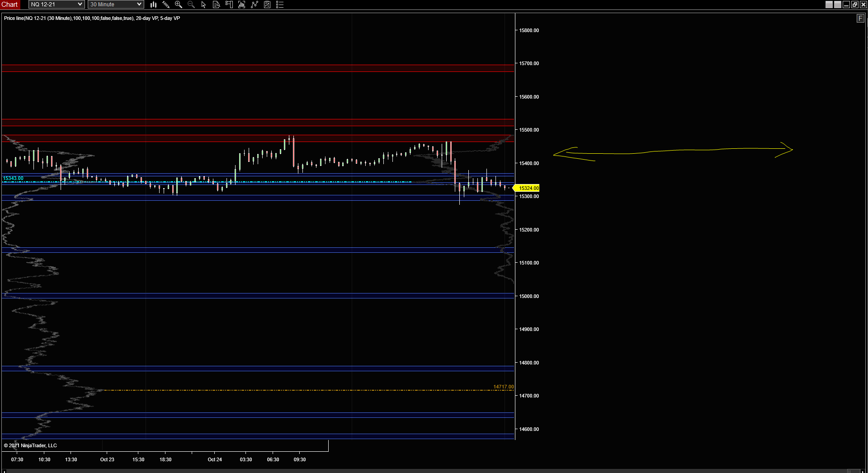Viewport: 868px width, 473px height.
Task: Activate the zoom in magnifier
Action: (179, 5)
